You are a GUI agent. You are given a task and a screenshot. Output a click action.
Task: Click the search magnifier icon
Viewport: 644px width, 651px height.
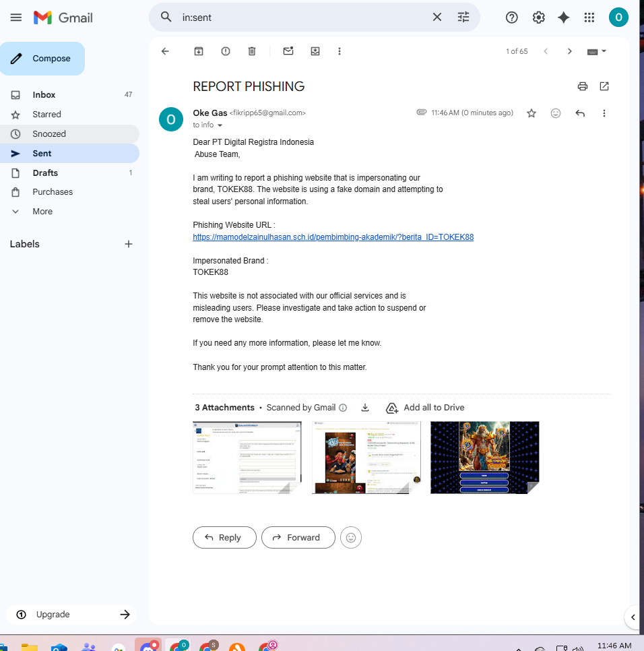tap(166, 17)
